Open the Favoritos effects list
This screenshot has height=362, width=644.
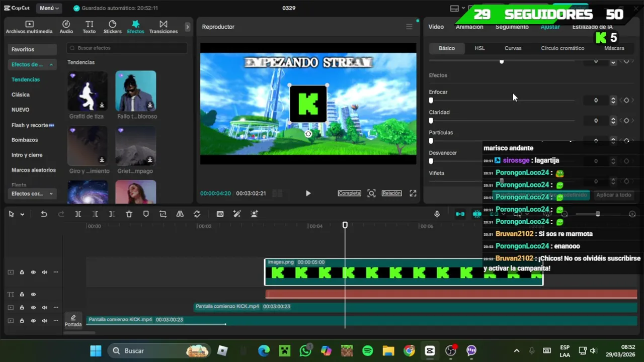coord(32,49)
